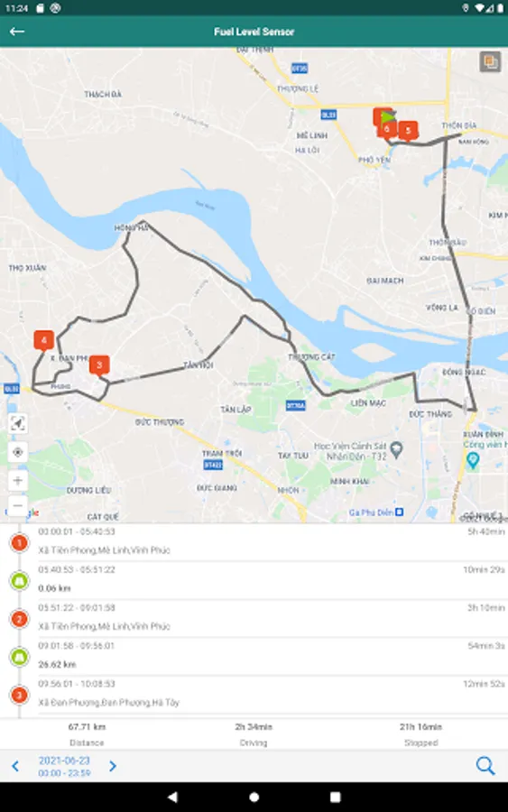This screenshot has width=508, height=812.
Task: Select stop marker 4 on map
Action: [44, 340]
